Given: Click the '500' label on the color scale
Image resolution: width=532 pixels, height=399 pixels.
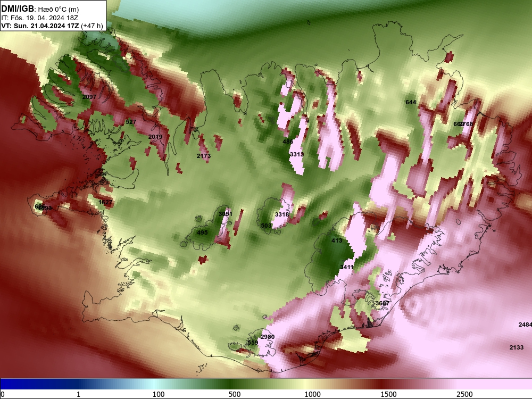Looking at the screenshot, I should click(x=235, y=394).
